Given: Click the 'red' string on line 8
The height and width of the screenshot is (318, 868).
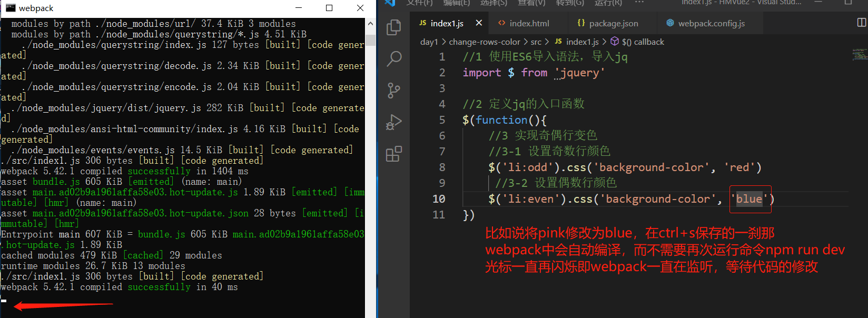Looking at the screenshot, I should (739, 167).
